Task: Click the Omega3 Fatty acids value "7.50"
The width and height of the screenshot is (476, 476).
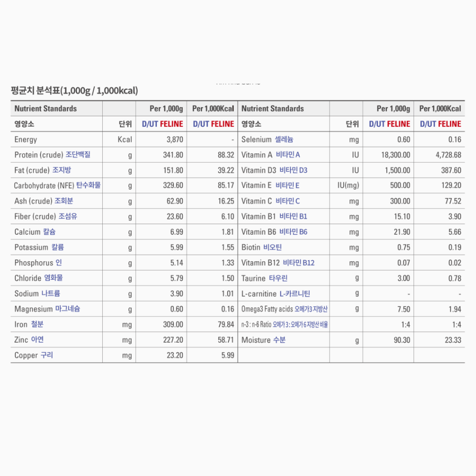Action: 404,309
